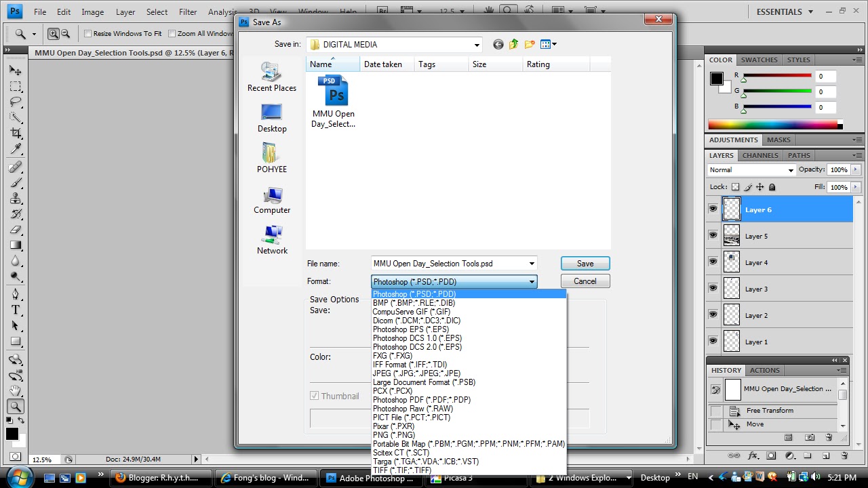Click the Zoom Out option button
This screenshot has width=868, height=488.
click(66, 33)
